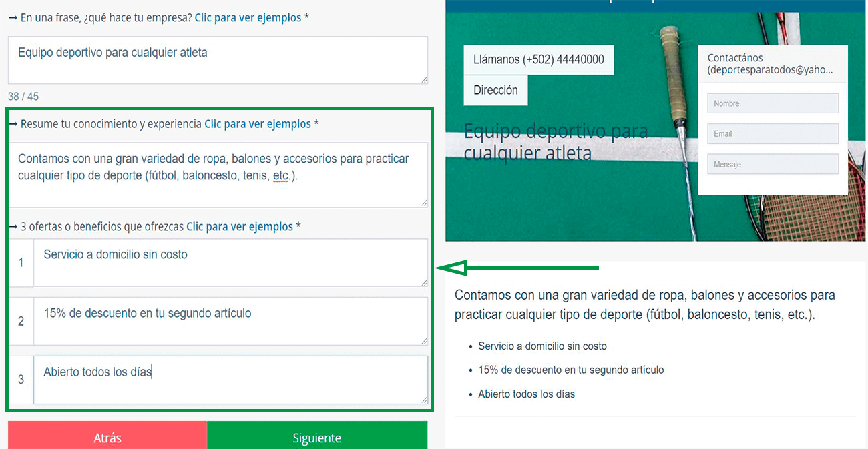Select the 'Servicio a domicilio sin costo' offer field
The width and height of the screenshot is (868, 449).
[230, 262]
